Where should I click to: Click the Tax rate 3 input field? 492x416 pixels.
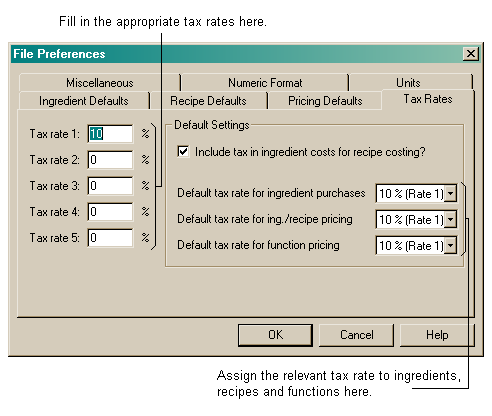[110, 186]
